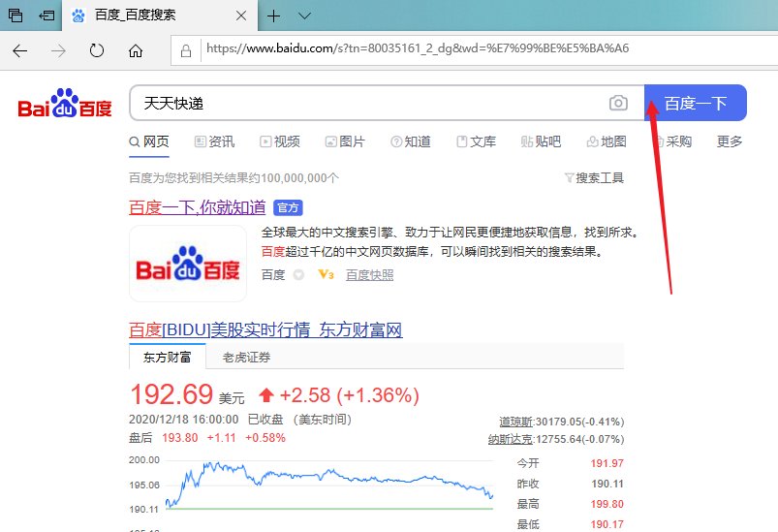Click the 最低 value 190.17
The height and width of the screenshot is (532, 778).
607,524
